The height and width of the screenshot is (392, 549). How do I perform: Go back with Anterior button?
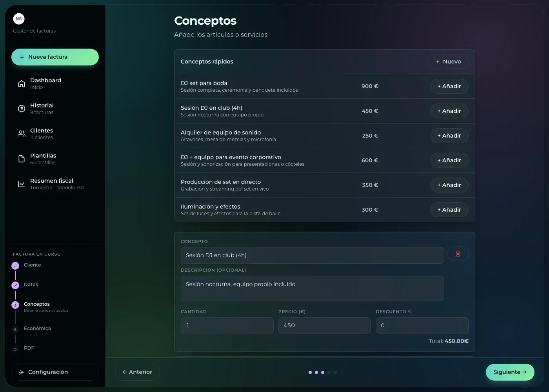(137, 372)
